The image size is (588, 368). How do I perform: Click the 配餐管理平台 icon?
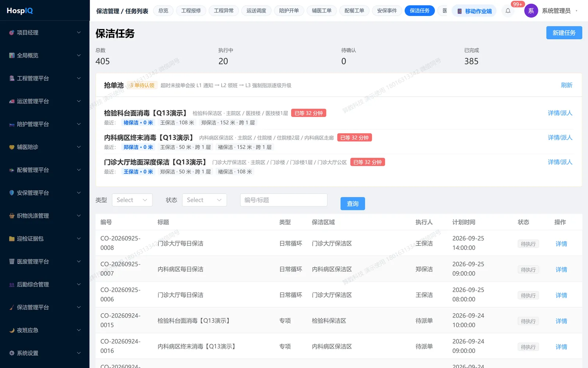[x=12, y=170]
